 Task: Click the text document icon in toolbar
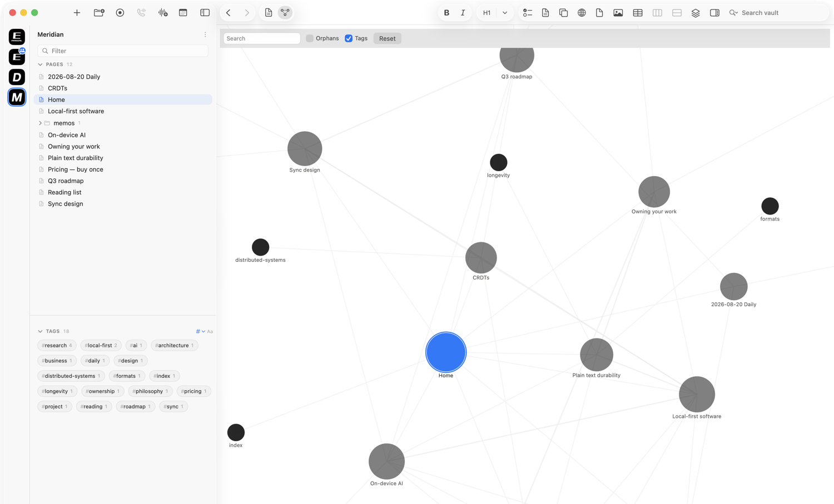point(545,13)
